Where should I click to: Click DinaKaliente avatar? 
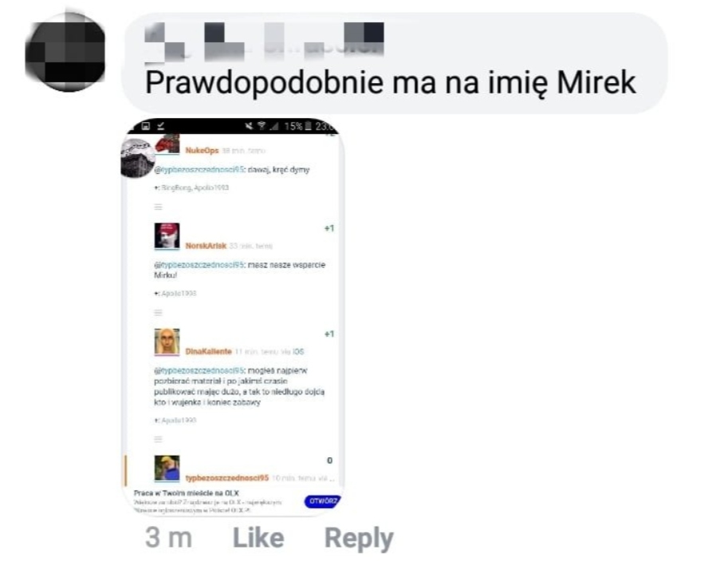point(167,342)
